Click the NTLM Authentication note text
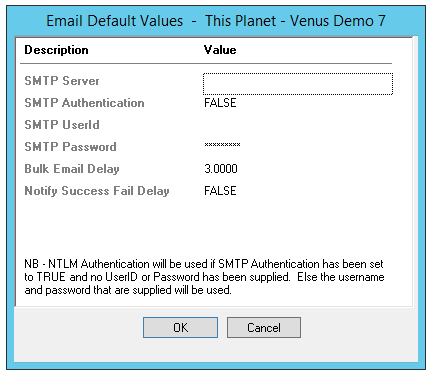 click(x=204, y=277)
